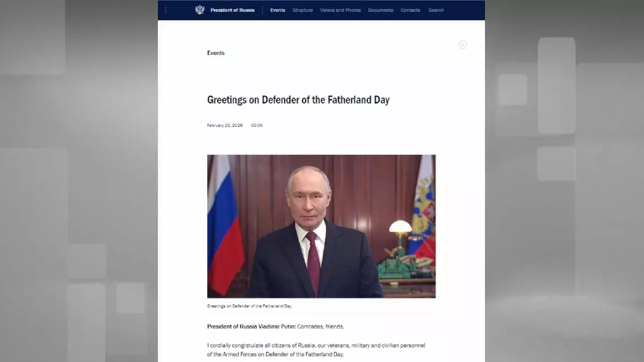The image size is (644, 362).
Task: Click the February 23 publication date
Action: tap(225, 125)
